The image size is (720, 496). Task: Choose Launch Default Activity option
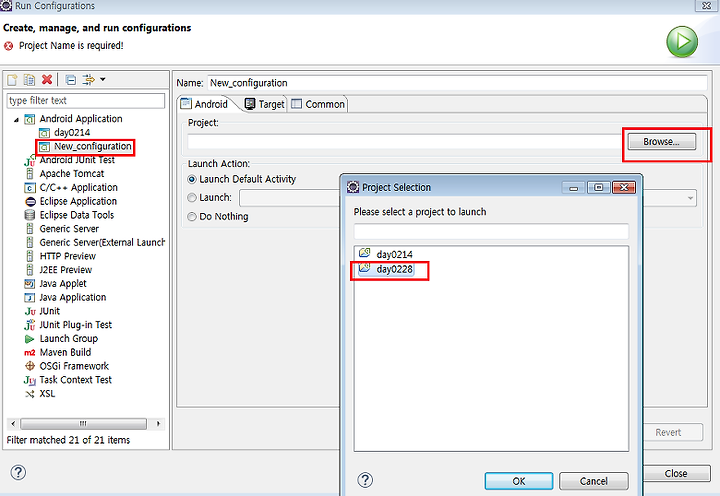pos(242,179)
